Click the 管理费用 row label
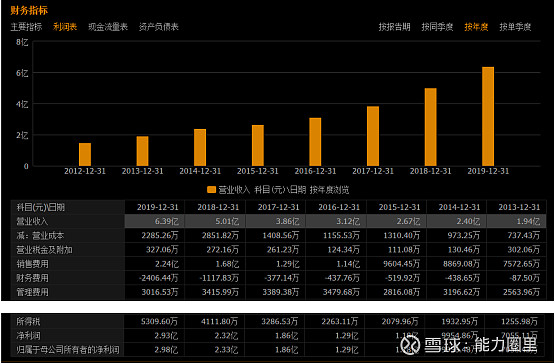Image resolution: width=555 pixels, height=363 pixels. 32,292
